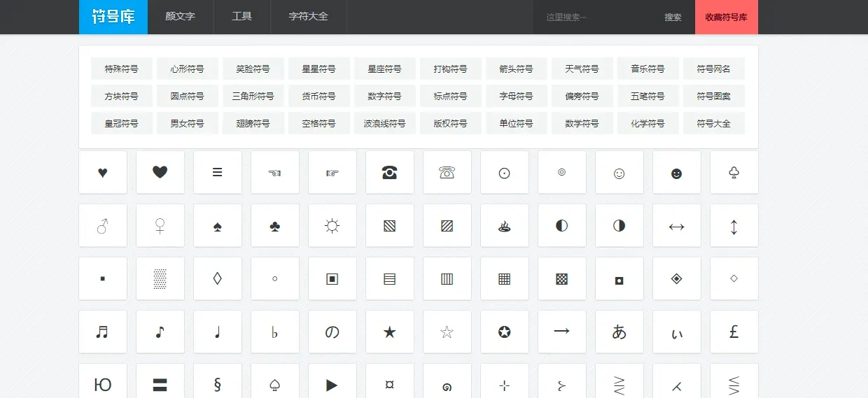Choose the white smiley face ☺ symbol
The image size is (868, 398).
[x=619, y=172]
